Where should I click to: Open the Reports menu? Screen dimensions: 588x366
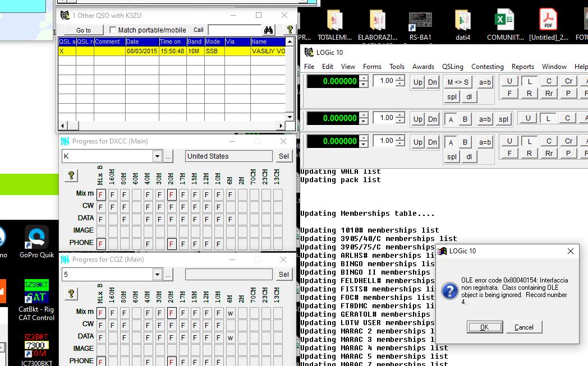(523, 67)
